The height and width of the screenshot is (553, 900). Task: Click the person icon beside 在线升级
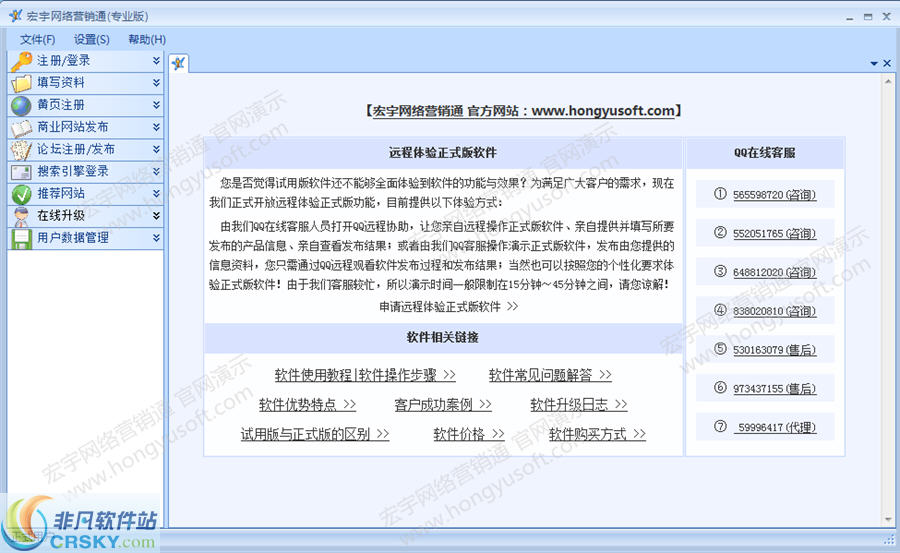tap(21, 216)
